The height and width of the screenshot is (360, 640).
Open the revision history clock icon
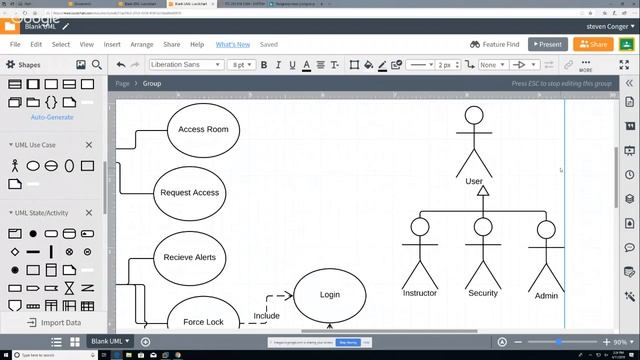(x=629, y=175)
